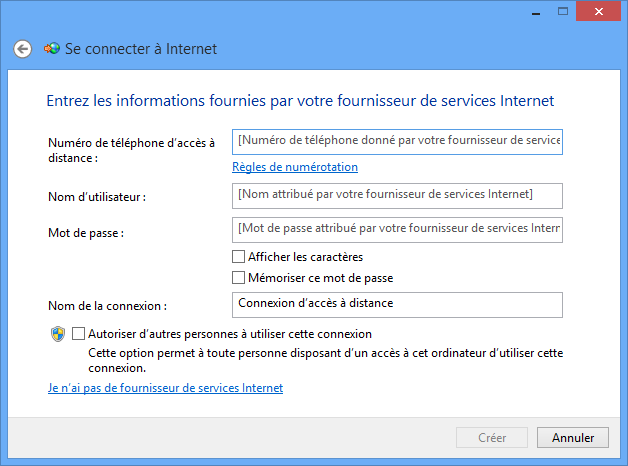Click the Numéro de téléphone d'accès label
Screen dimensions: 628x466
click(x=131, y=150)
